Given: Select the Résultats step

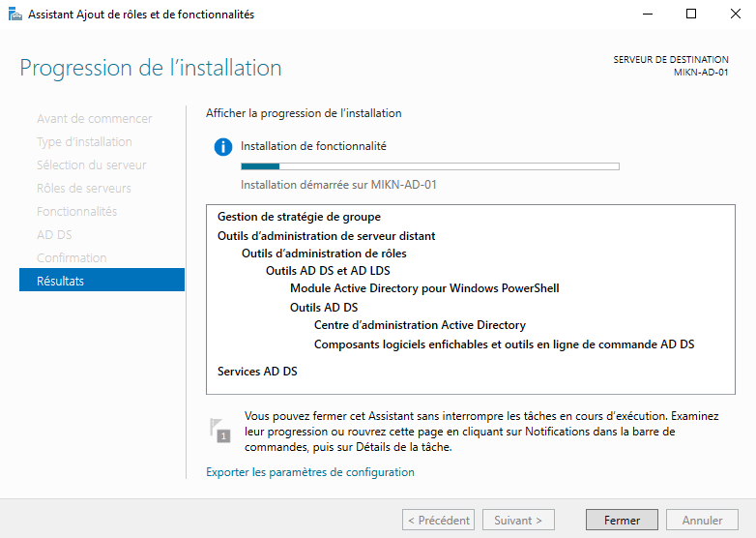Looking at the screenshot, I should coord(102,281).
